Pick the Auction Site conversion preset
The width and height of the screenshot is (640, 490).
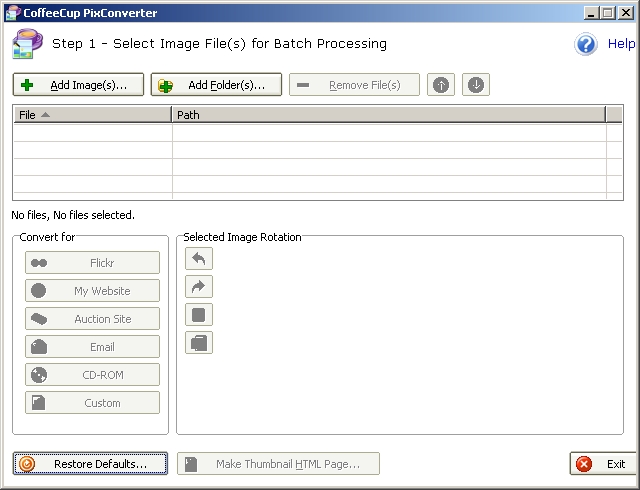pos(92,319)
